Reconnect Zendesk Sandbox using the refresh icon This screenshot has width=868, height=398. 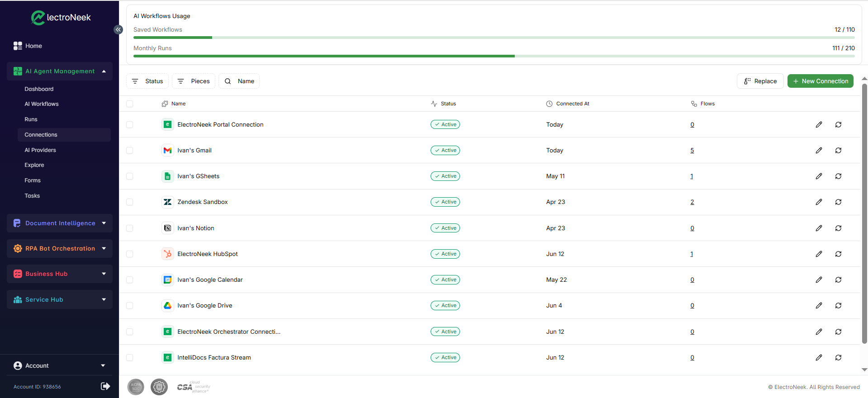click(x=838, y=202)
